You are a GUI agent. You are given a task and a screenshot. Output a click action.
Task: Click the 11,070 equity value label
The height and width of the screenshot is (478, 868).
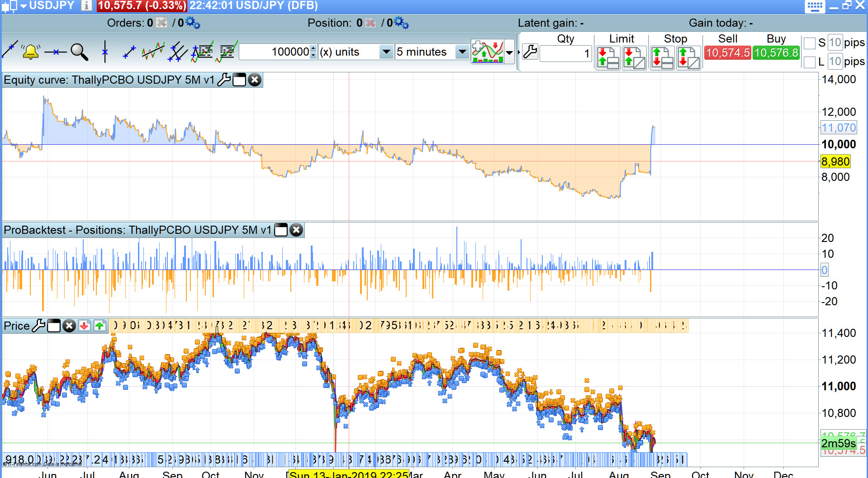(x=839, y=128)
